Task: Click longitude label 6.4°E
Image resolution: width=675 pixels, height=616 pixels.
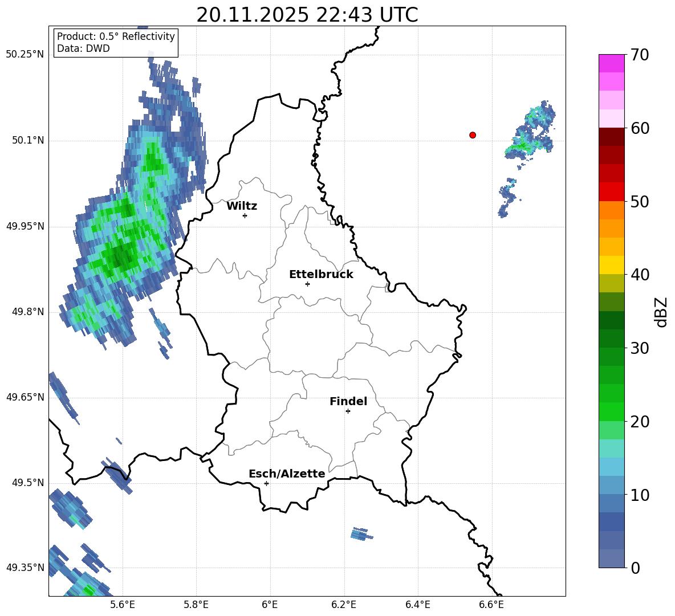Action: (x=417, y=605)
